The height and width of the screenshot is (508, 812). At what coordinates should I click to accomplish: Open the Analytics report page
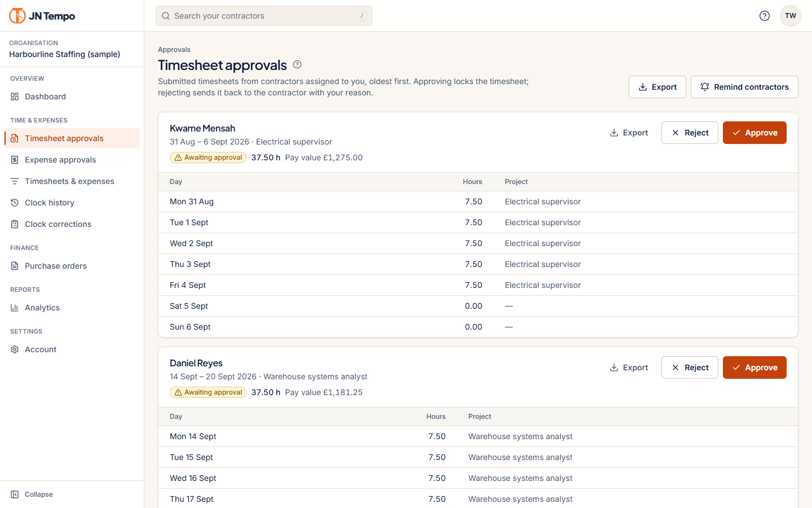[72, 308]
